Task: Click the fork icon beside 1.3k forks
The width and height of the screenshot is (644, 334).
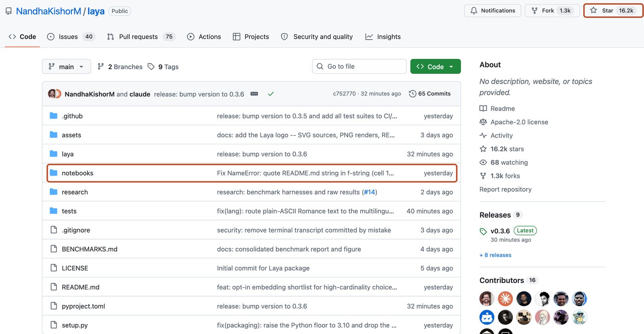Action: 483,176
